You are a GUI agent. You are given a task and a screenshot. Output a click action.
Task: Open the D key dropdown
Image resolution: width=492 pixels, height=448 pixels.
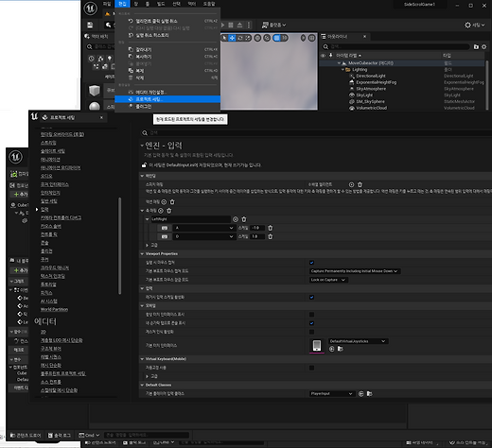tap(203, 236)
